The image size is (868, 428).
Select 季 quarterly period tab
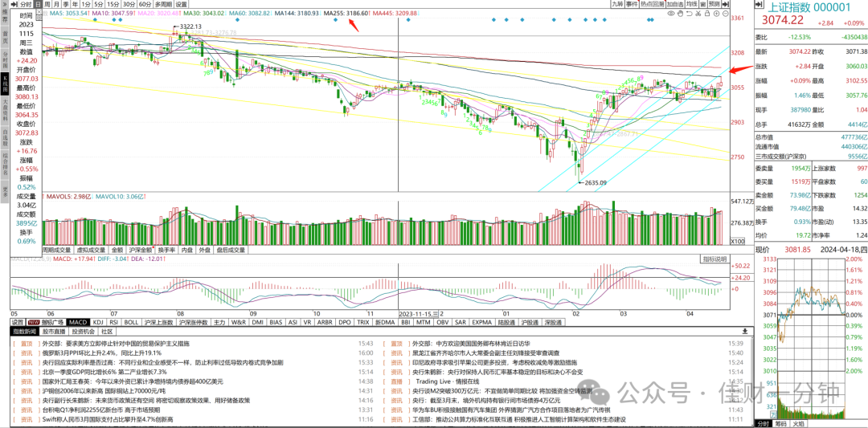coord(64,4)
